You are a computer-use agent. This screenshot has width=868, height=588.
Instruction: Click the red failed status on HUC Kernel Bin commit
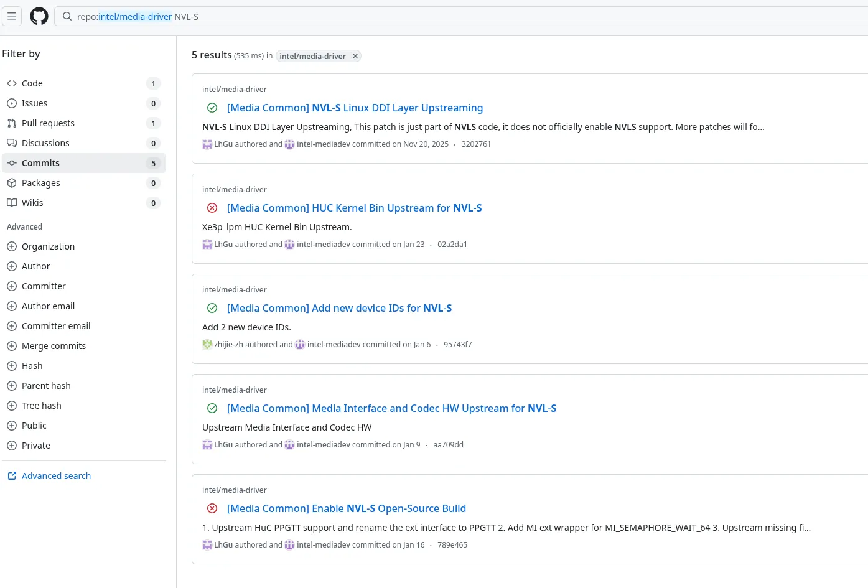click(x=212, y=208)
